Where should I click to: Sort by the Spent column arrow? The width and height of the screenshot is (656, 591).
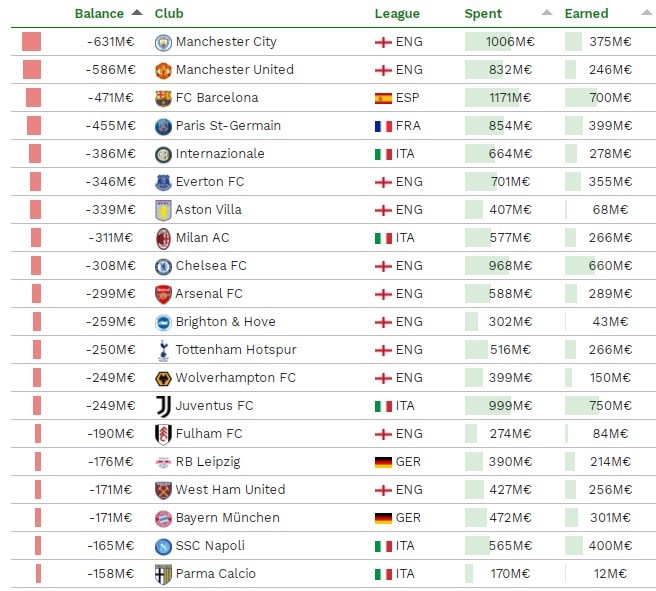tap(546, 14)
